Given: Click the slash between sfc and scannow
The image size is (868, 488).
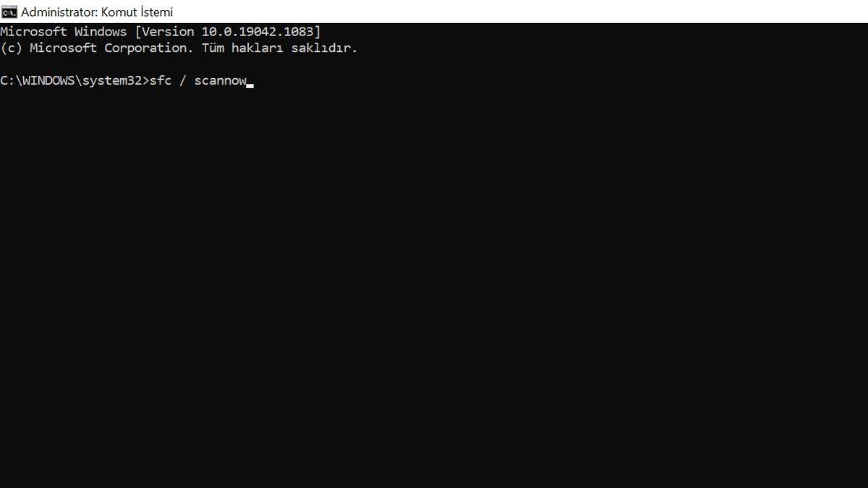Looking at the screenshot, I should (183, 81).
